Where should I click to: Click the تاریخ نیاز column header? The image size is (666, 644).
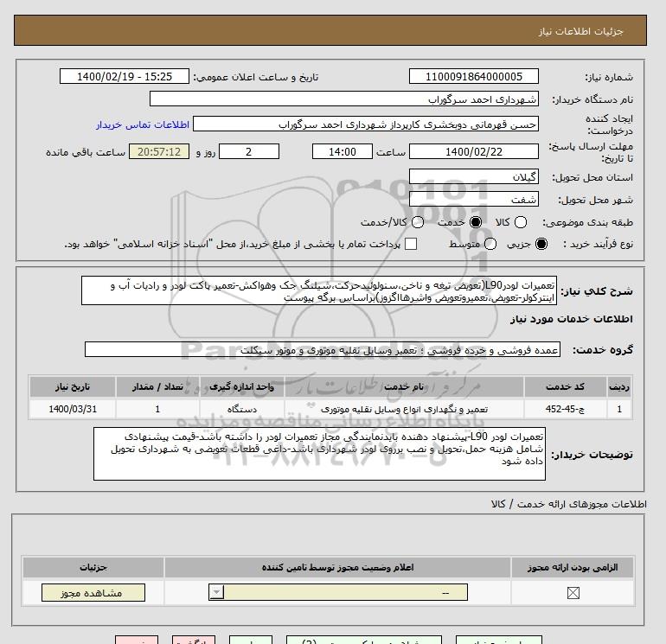(73, 386)
